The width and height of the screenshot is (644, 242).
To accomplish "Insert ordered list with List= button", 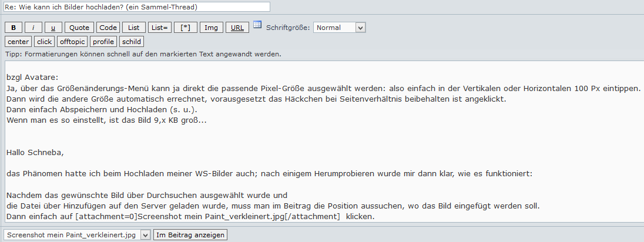I will coord(159,28).
